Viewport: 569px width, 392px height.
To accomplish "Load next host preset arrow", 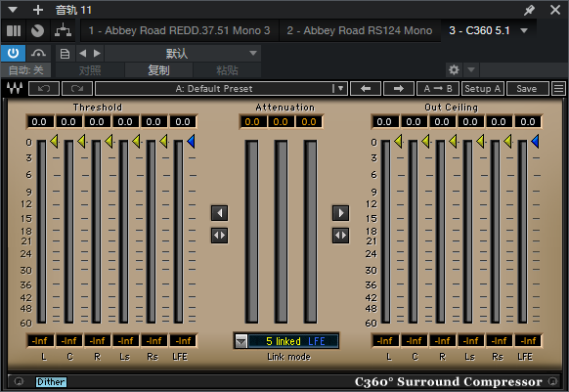I will pos(97,54).
